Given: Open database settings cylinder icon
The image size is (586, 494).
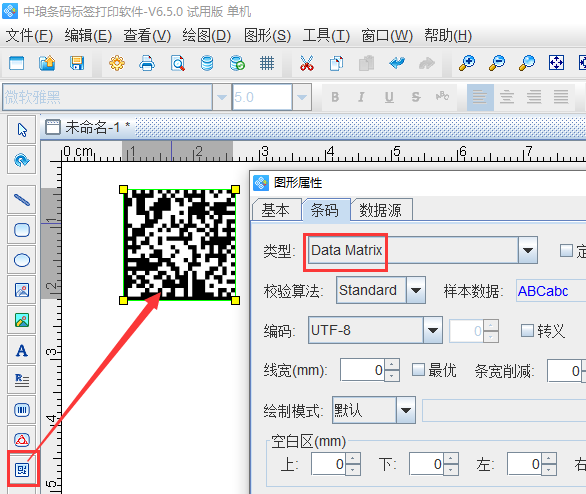Looking at the screenshot, I should click(207, 63).
